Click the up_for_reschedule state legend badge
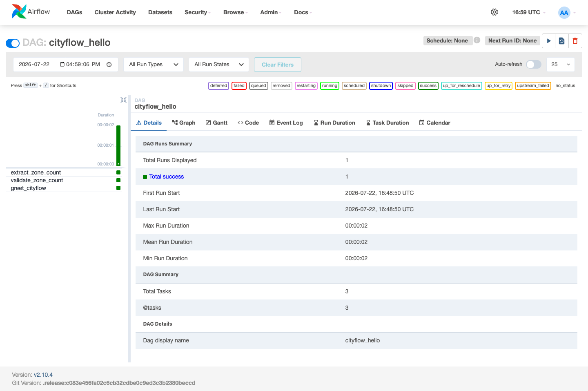The image size is (588, 391). tap(461, 85)
